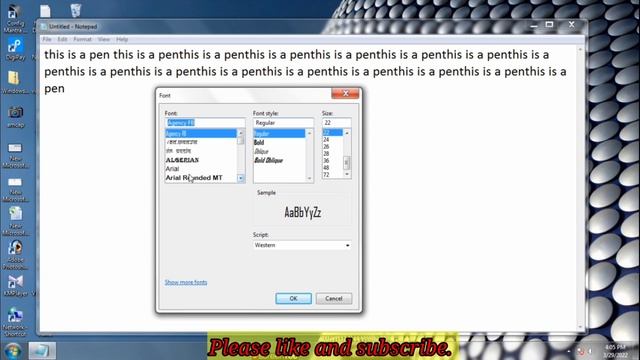Click the size list scroll-up arrow

click(x=347, y=133)
